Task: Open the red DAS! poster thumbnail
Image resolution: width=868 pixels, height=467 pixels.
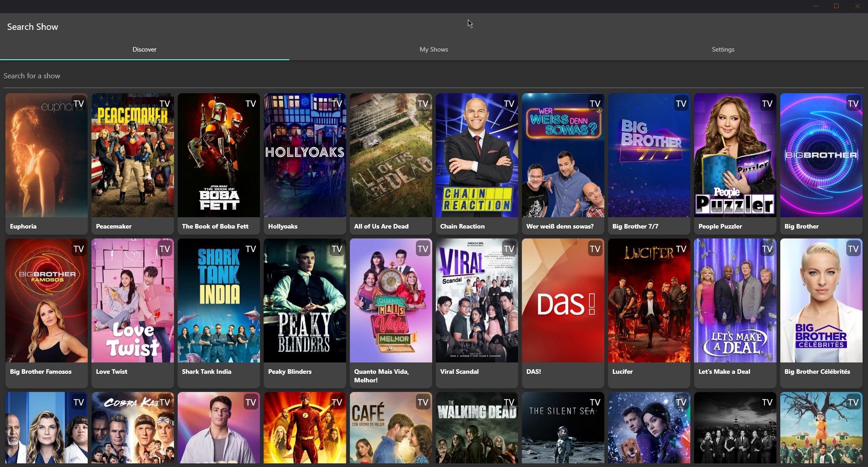Action: [x=563, y=300]
